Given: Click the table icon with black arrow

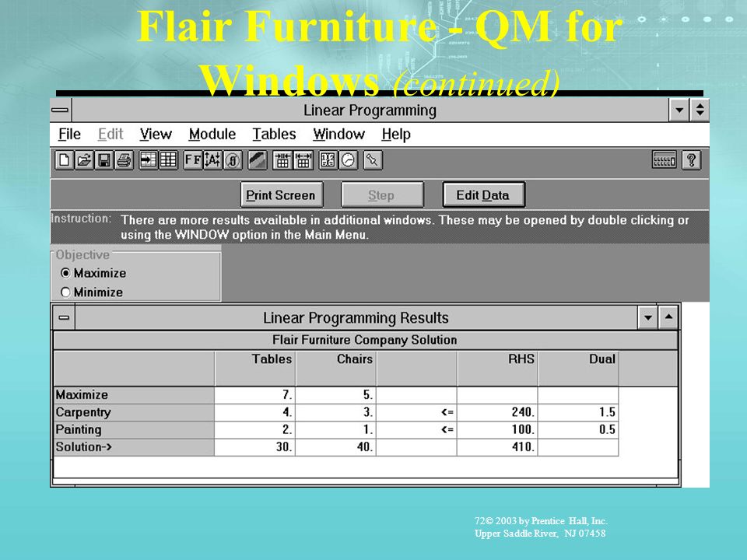Looking at the screenshot, I should click(148, 160).
